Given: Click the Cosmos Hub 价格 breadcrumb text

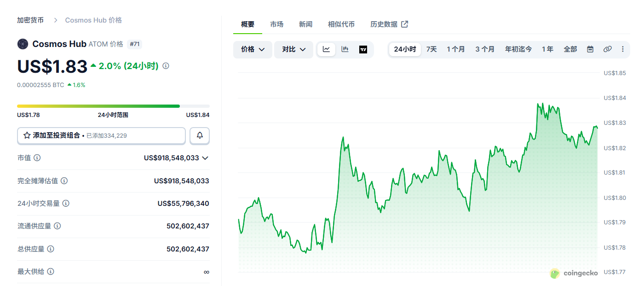Looking at the screenshot, I should (93, 20).
